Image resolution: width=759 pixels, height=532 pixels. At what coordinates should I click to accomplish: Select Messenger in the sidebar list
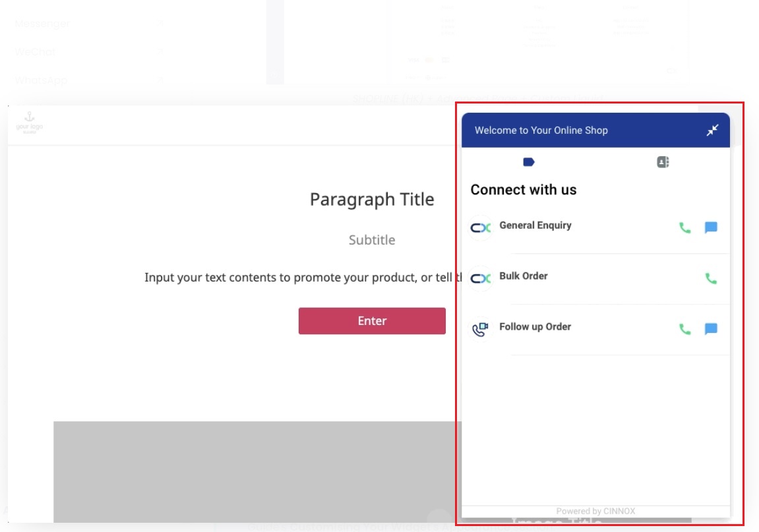click(42, 24)
